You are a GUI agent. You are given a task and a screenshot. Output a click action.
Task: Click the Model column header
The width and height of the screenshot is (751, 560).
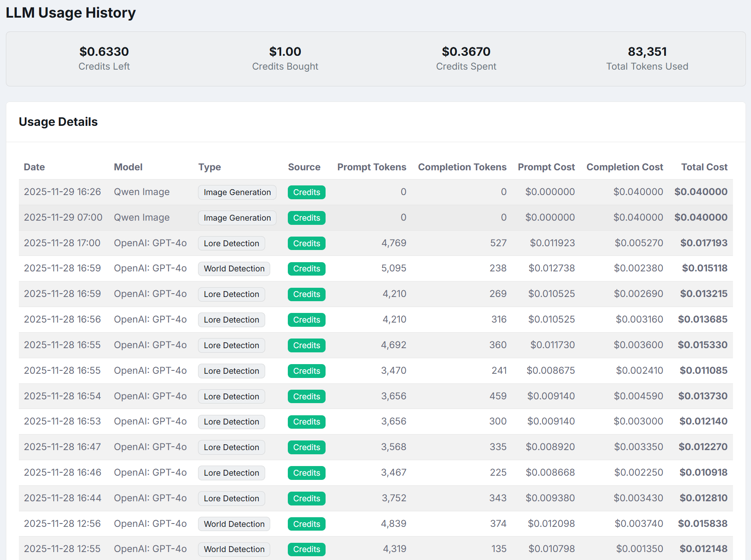pos(128,167)
